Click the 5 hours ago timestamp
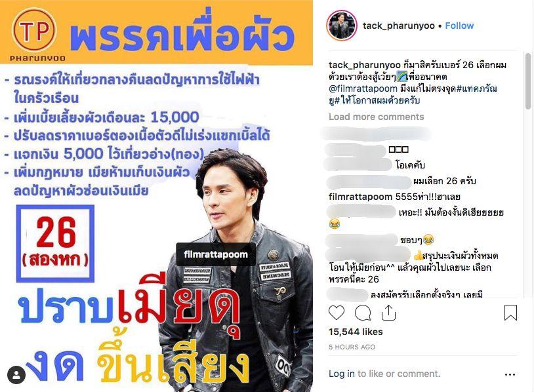The width and height of the screenshot is (534, 392). [352, 347]
